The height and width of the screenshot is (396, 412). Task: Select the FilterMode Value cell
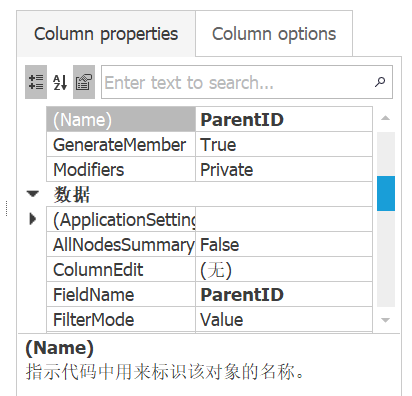tap(284, 319)
